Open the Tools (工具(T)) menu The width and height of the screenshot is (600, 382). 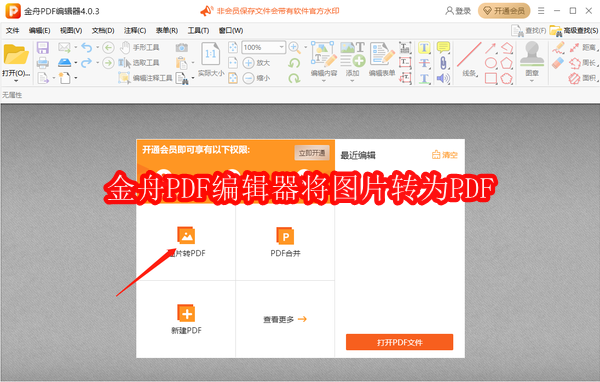[198, 31]
